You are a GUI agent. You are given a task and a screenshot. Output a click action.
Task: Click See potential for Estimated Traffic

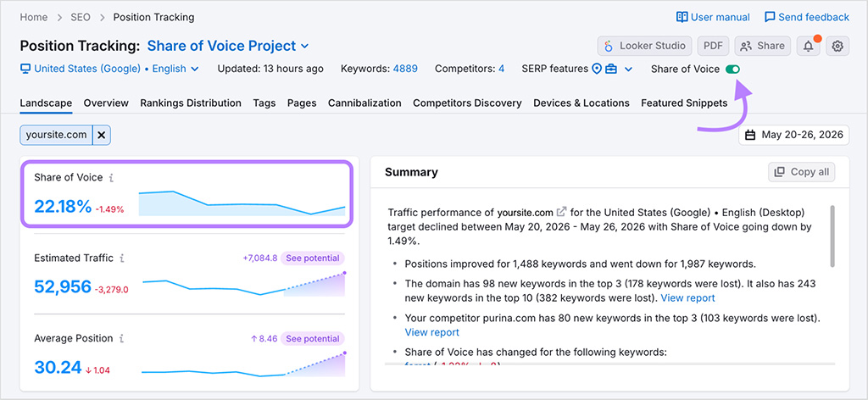point(312,258)
